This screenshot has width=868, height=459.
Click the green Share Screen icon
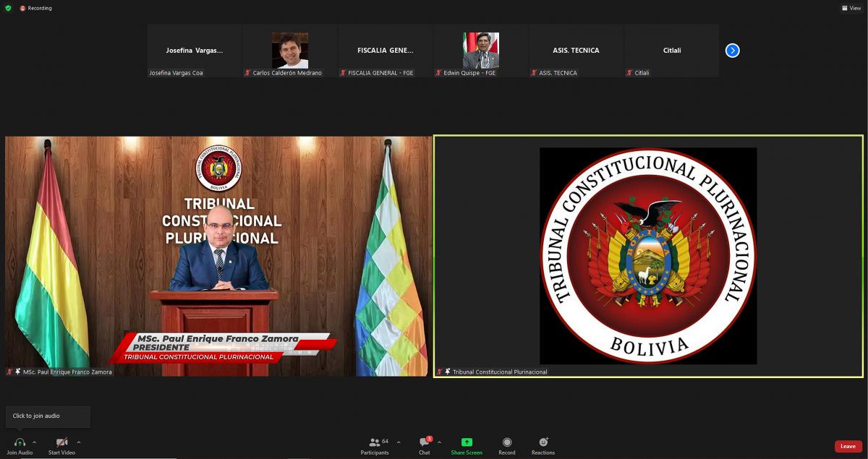467,442
